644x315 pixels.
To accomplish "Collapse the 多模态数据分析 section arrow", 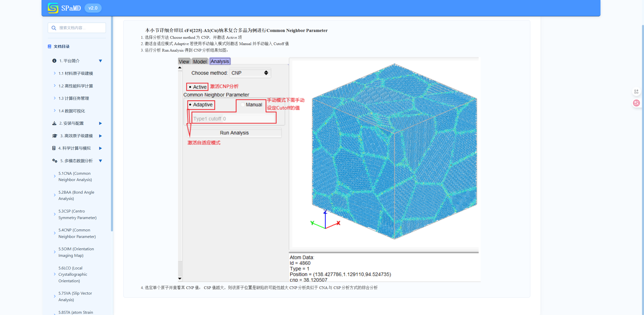I will click(x=100, y=161).
